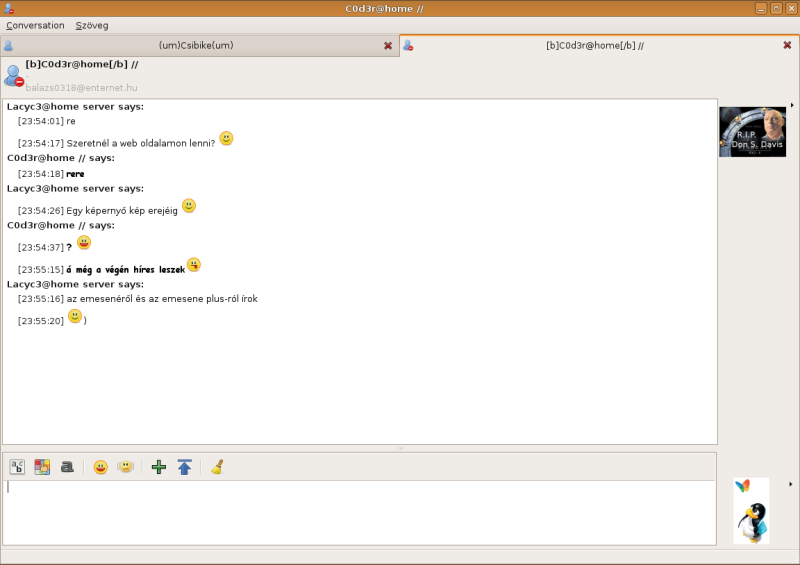Send a nudge with the shaking face icon
The image size is (800, 565).
click(x=126, y=467)
